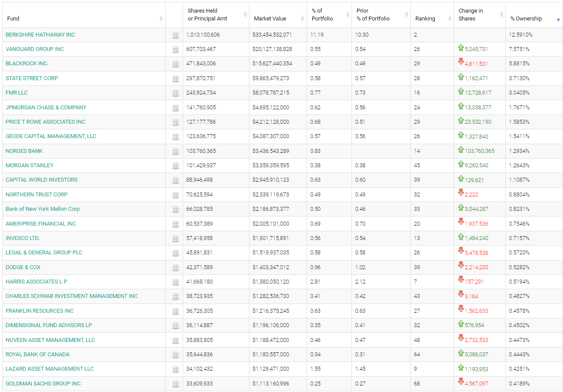The image size is (563, 392).
Task: Open grid icon for Royal Bank of Canada
Action: (176, 355)
